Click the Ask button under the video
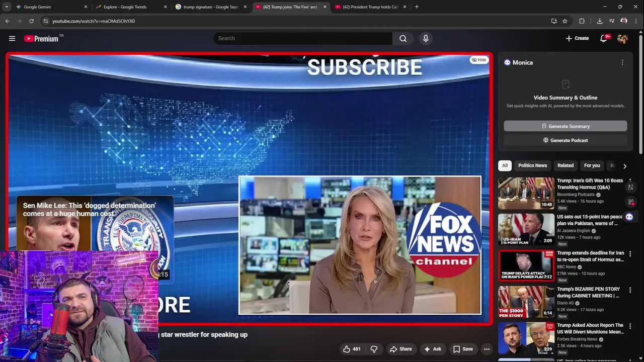Screen dimensions: 644x362 coord(432,349)
